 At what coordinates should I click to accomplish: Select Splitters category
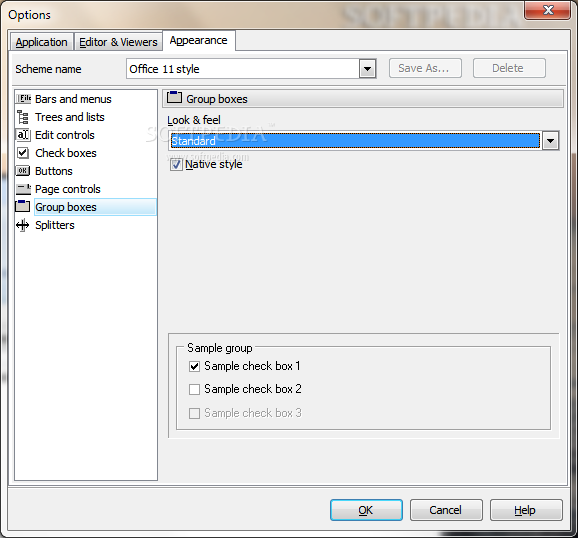point(55,225)
